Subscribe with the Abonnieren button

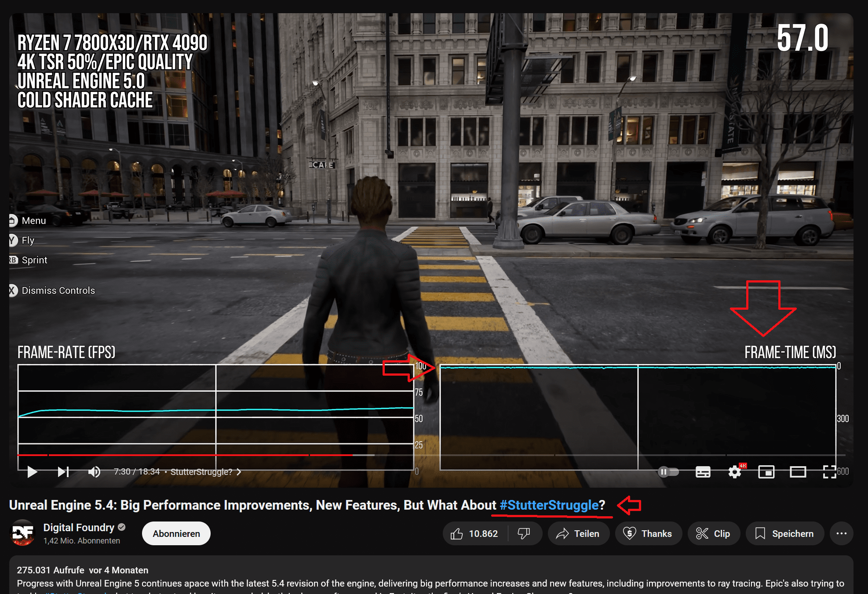[176, 533]
